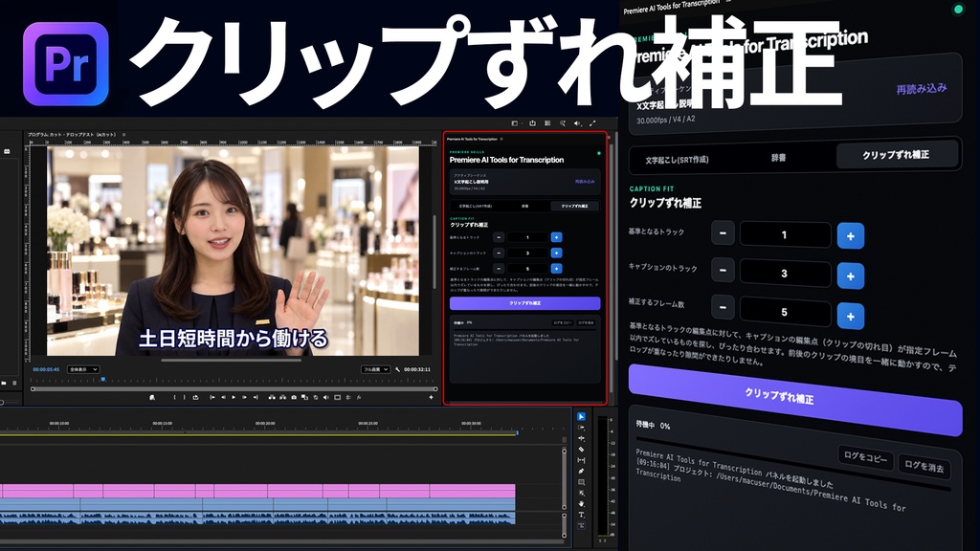
Task: Open the workspaces icon at top
Action: pyautogui.click(x=514, y=123)
